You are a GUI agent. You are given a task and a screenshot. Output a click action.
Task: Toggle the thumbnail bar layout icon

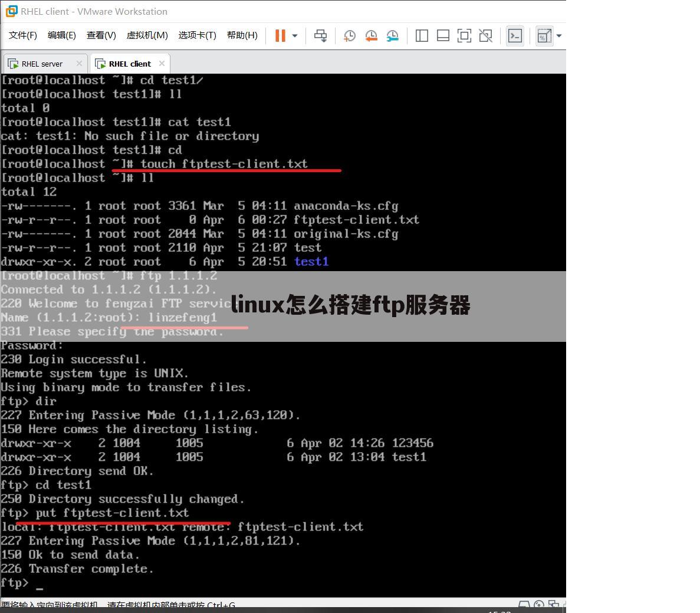click(443, 36)
